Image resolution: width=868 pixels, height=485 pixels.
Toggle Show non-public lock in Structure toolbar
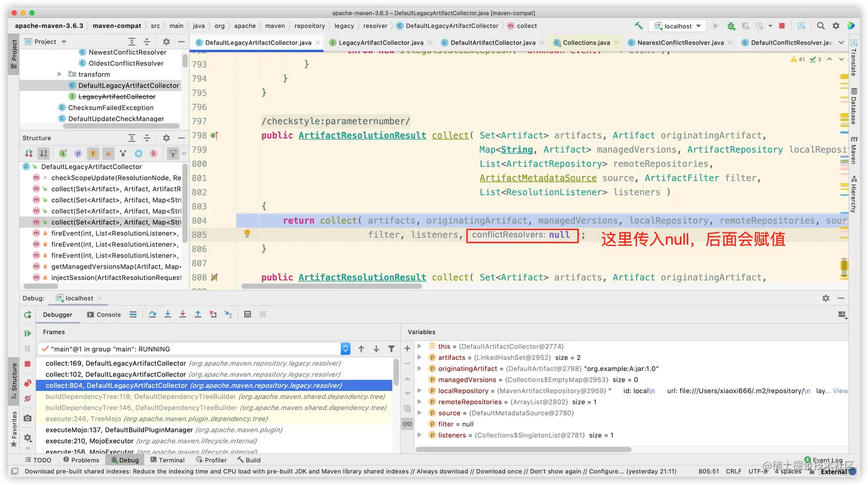[108, 153]
